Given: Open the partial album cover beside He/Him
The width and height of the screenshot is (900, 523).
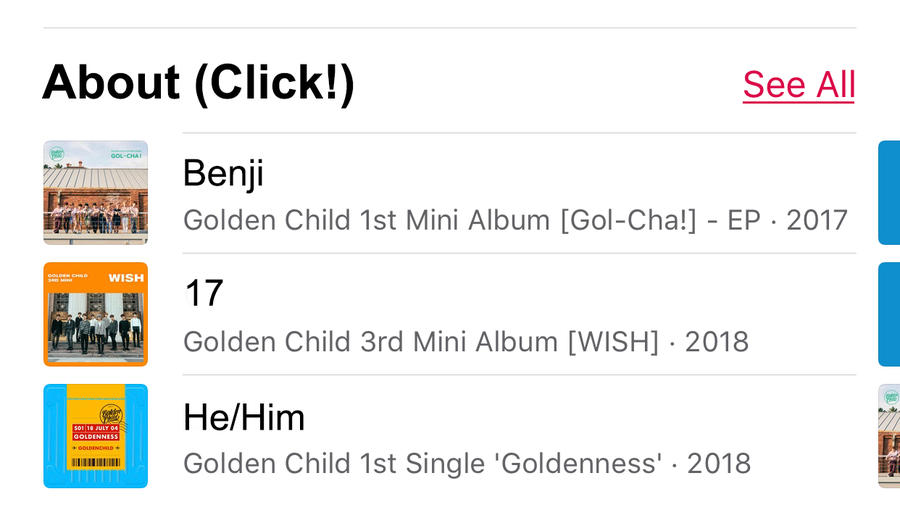Looking at the screenshot, I should [x=888, y=436].
